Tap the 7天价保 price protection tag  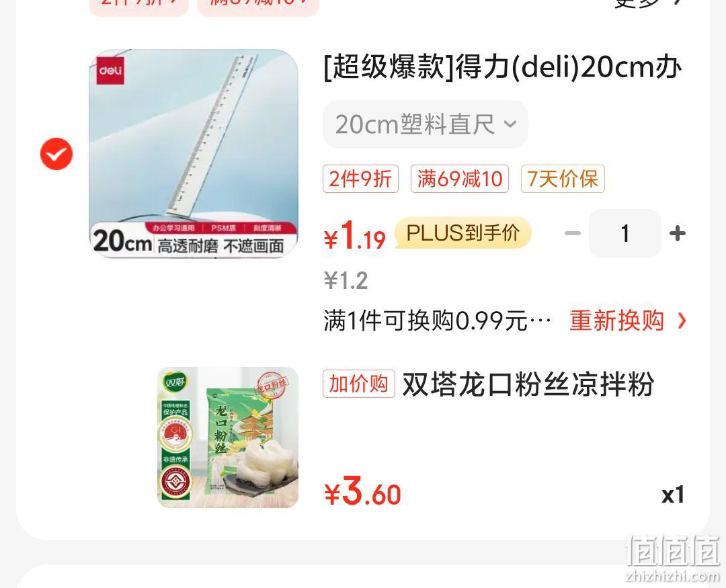563,179
